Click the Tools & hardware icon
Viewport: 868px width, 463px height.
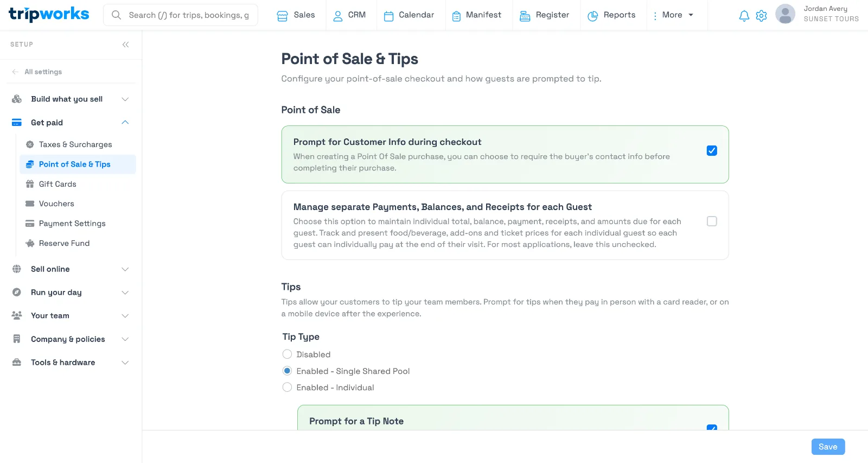17,363
